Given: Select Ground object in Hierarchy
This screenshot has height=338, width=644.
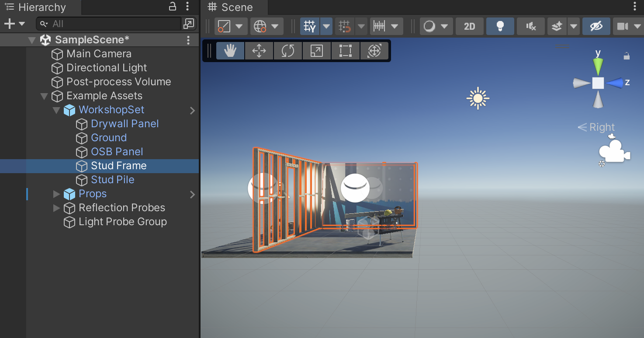Looking at the screenshot, I should (109, 138).
